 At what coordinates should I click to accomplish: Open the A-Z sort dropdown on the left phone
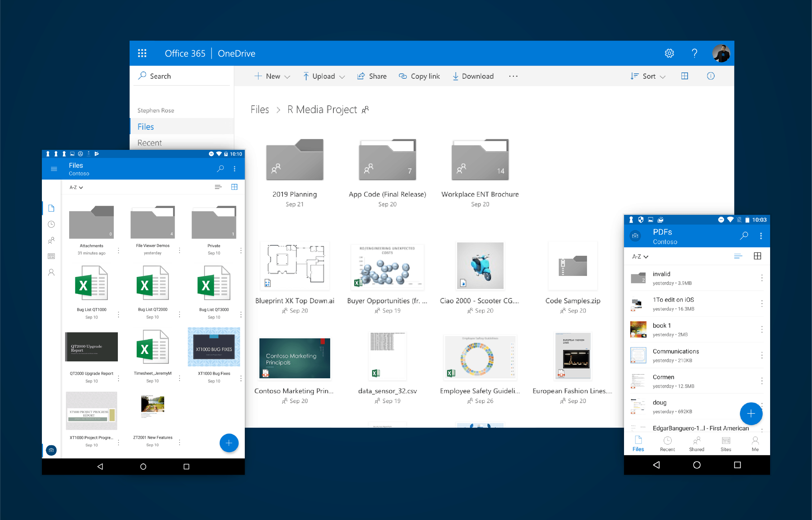pos(75,187)
